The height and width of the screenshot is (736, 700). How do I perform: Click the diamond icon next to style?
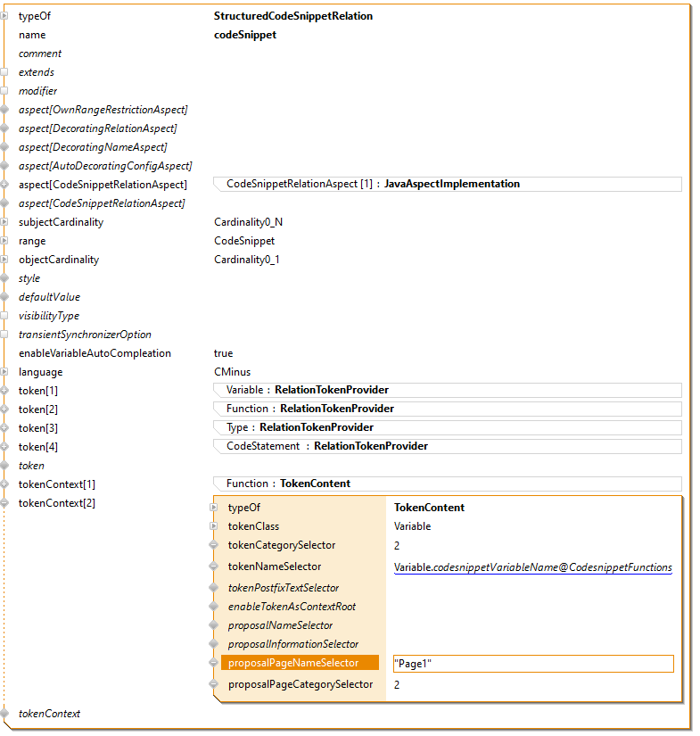click(x=4, y=278)
